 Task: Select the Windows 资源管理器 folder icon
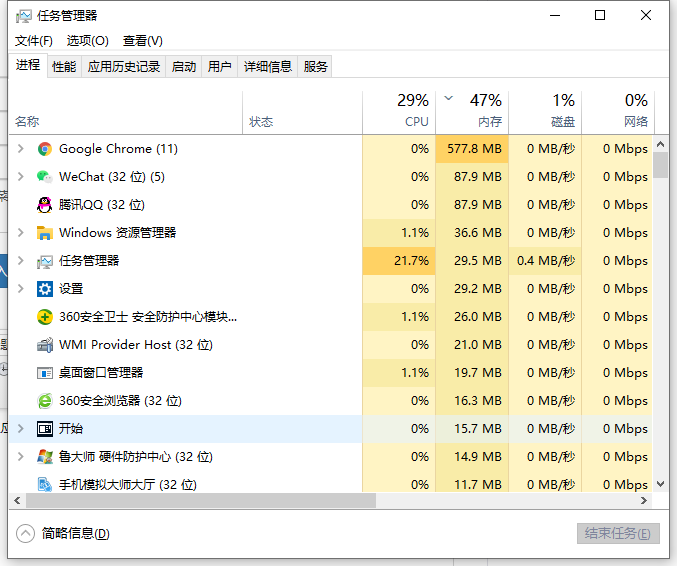point(44,233)
